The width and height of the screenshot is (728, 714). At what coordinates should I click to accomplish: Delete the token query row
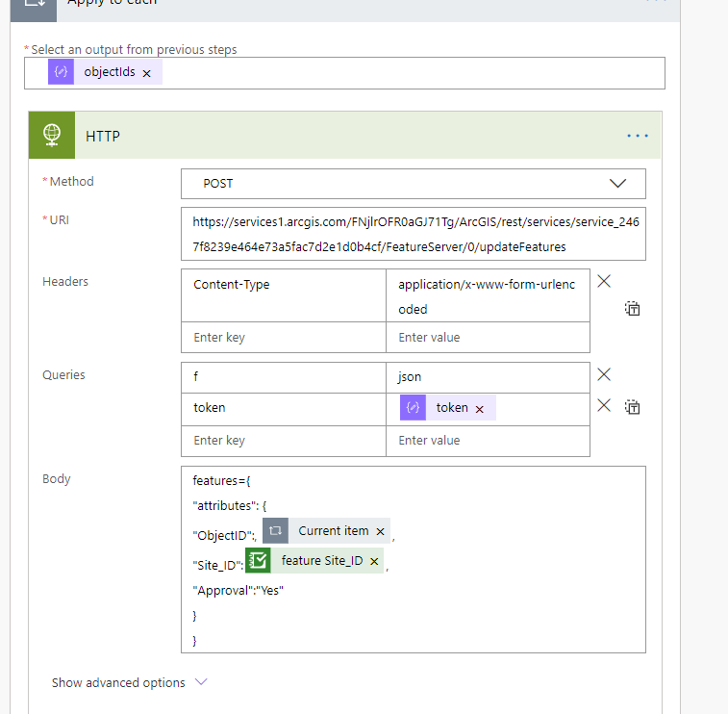(604, 406)
